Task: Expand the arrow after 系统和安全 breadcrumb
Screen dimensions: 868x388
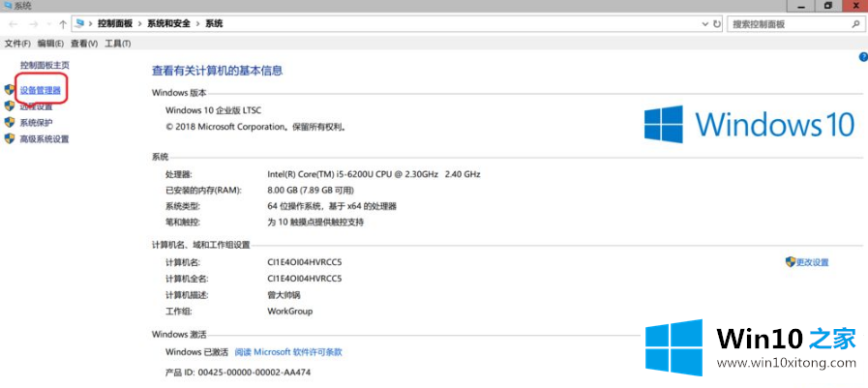Action: (x=197, y=24)
